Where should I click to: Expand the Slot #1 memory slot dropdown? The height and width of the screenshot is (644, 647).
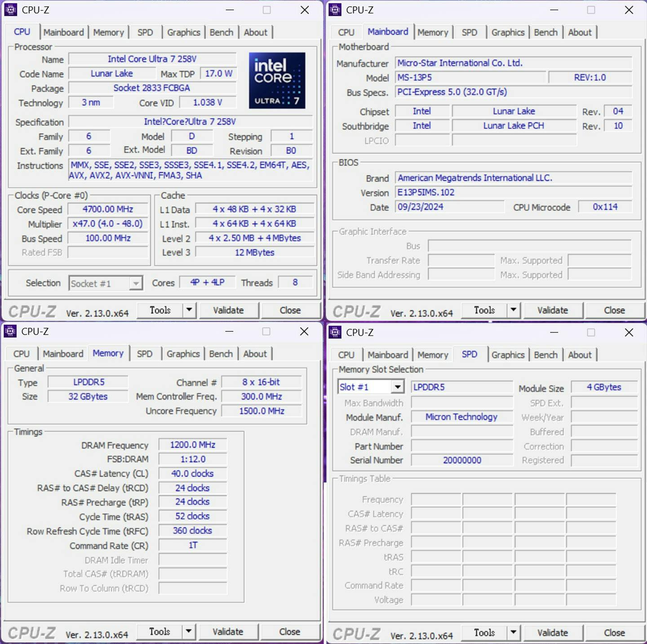397,387
